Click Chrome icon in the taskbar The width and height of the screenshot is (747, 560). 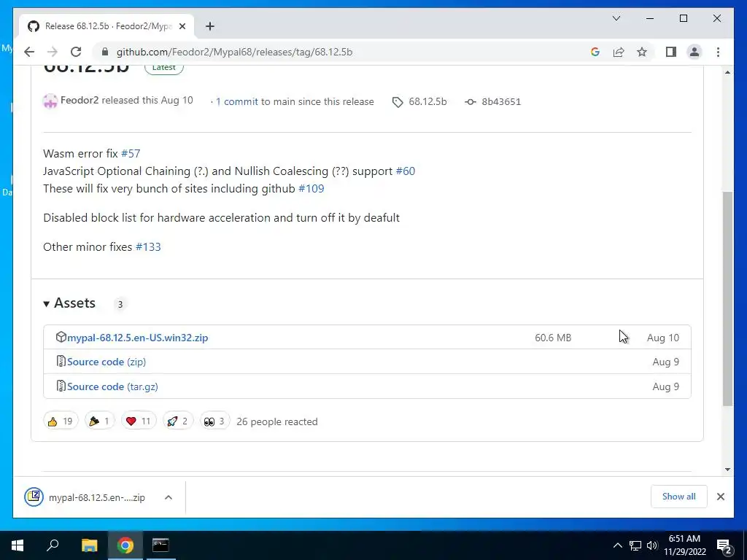click(125, 545)
